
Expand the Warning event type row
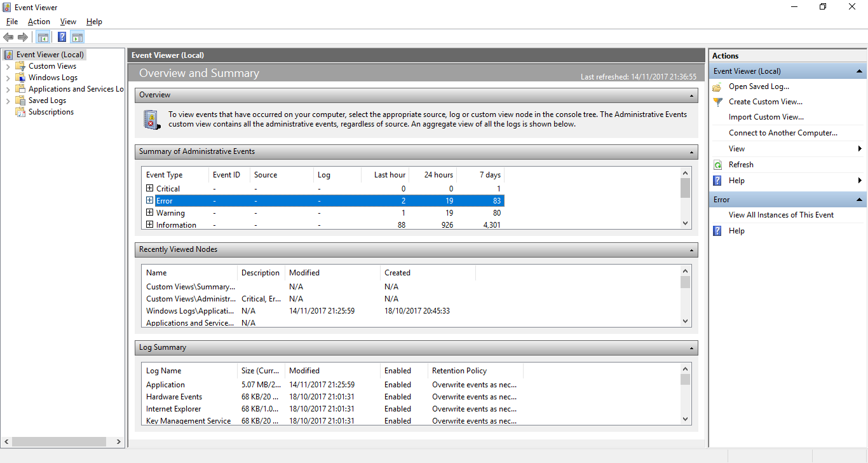click(x=150, y=212)
